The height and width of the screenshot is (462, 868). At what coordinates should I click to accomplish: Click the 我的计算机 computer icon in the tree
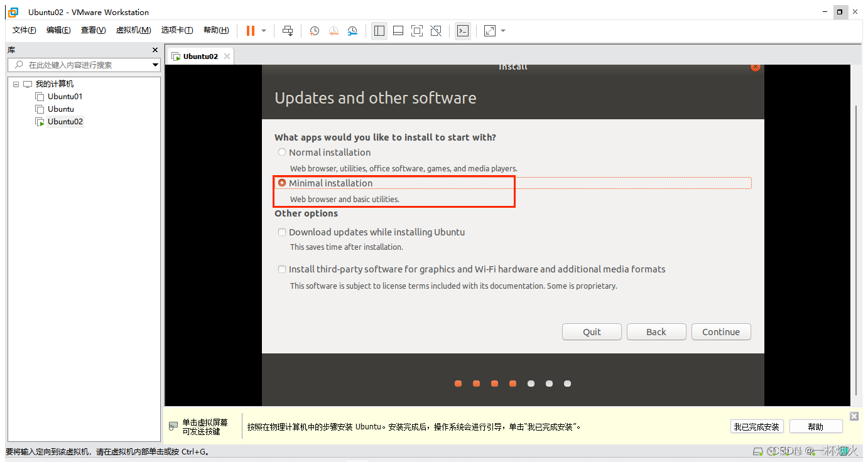[27, 84]
